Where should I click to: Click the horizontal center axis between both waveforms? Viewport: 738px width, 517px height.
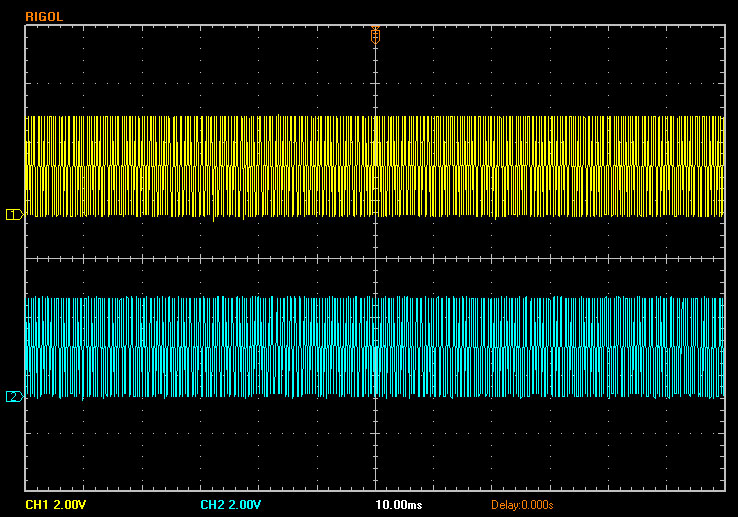[200, 258]
